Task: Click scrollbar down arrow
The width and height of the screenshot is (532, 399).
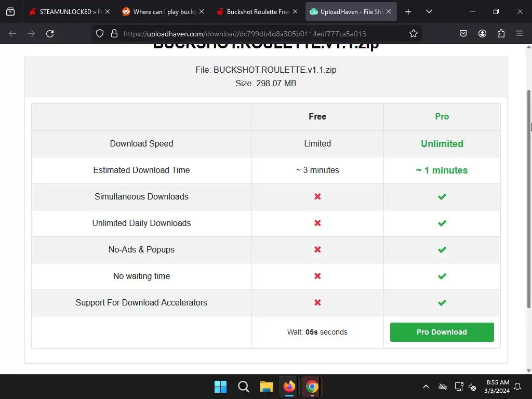Action: 528,370
